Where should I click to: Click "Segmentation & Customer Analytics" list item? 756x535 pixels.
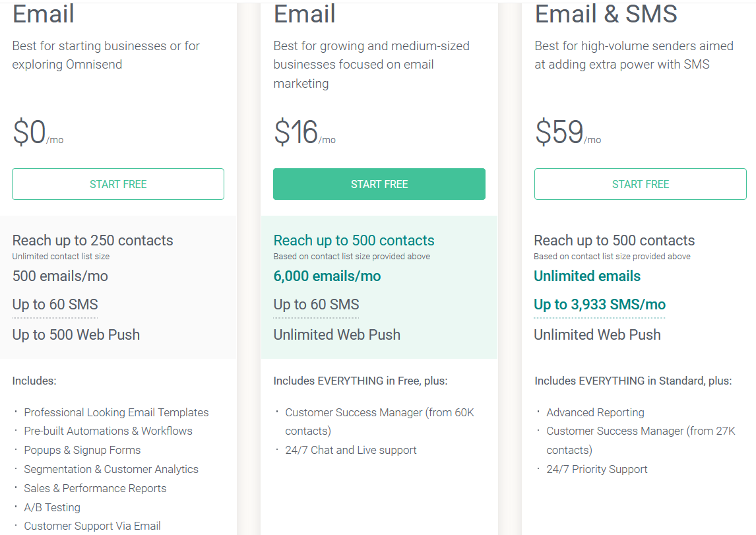pos(111,470)
